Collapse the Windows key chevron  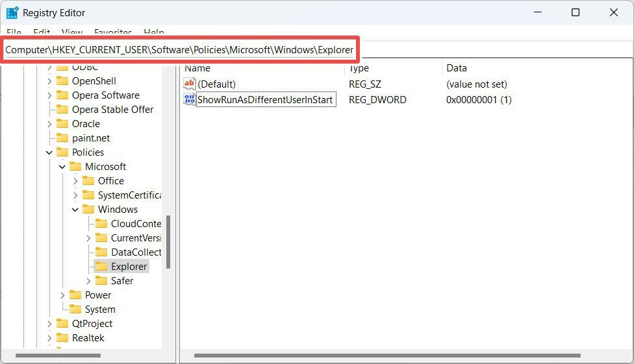tap(75, 210)
